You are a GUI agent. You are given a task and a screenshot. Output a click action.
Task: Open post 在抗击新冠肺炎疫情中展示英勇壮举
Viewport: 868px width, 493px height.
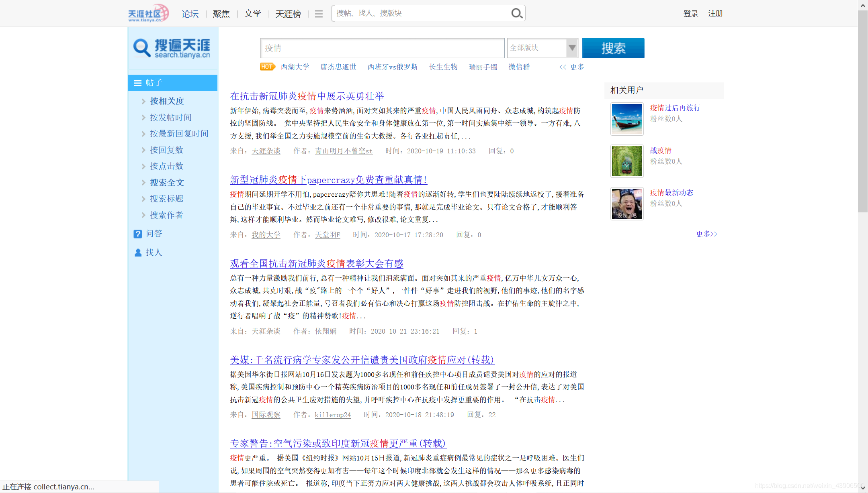[x=307, y=96]
